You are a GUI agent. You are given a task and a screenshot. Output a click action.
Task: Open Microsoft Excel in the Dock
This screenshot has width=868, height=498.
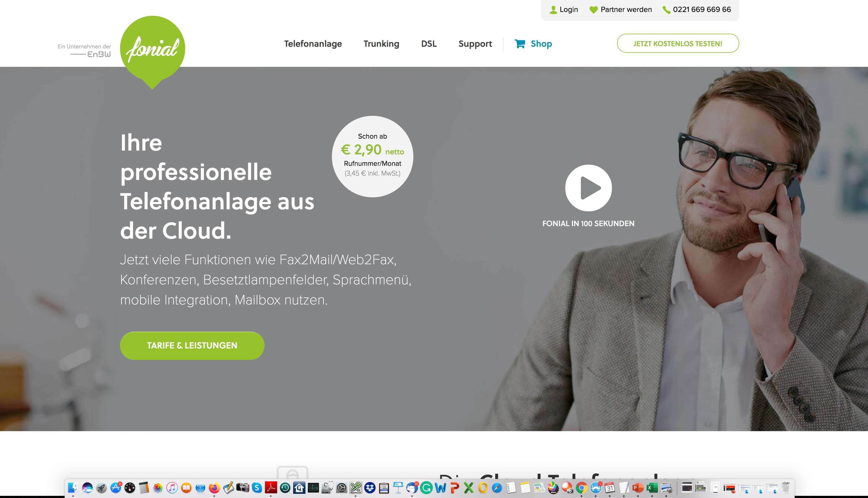point(652,488)
